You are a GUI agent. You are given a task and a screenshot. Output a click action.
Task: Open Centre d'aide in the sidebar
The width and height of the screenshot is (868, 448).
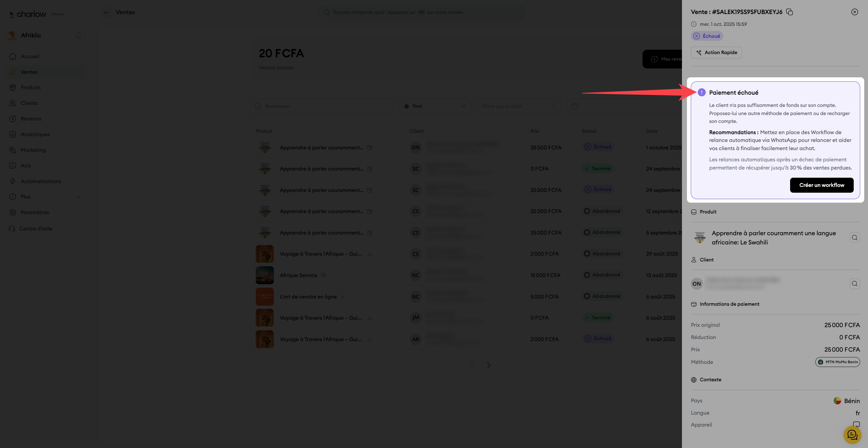pos(36,229)
